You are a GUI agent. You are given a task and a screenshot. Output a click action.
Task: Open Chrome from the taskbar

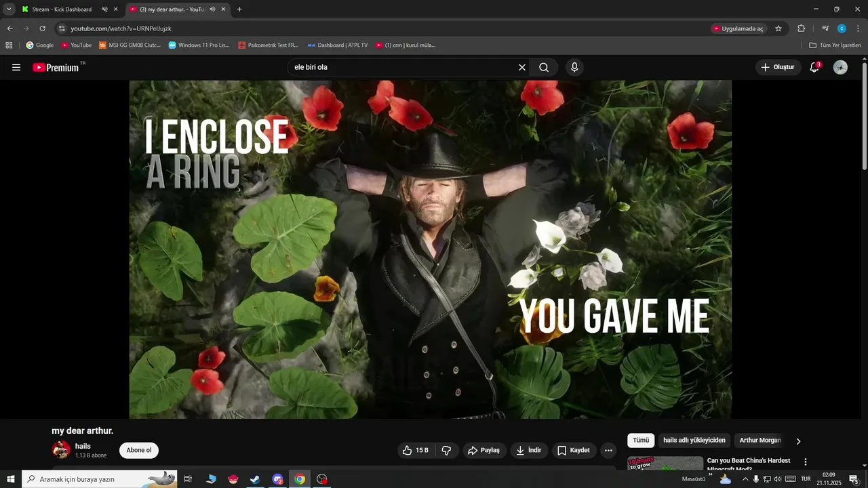300,479
